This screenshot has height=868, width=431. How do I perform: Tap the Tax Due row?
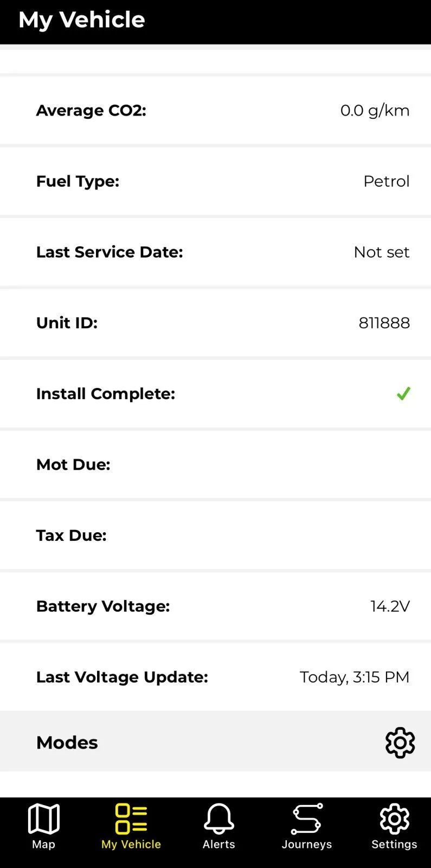tap(215, 535)
